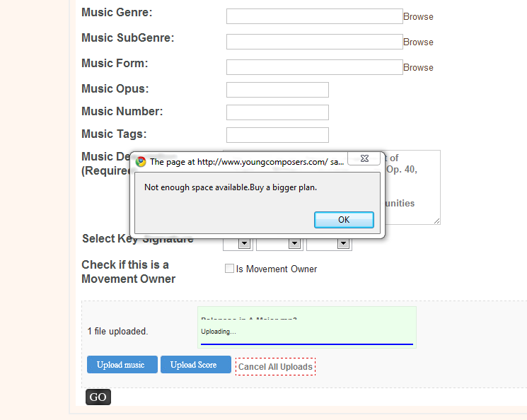Click Browse next to Music SubGenre
The image size is (527, 420).
click(x=418, y=42)
